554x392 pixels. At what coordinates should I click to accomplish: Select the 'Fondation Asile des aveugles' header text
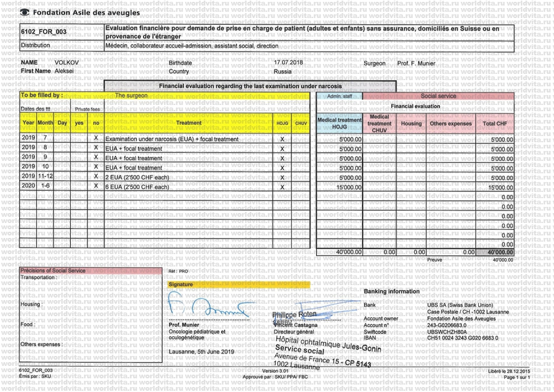(x=86, y=12)
